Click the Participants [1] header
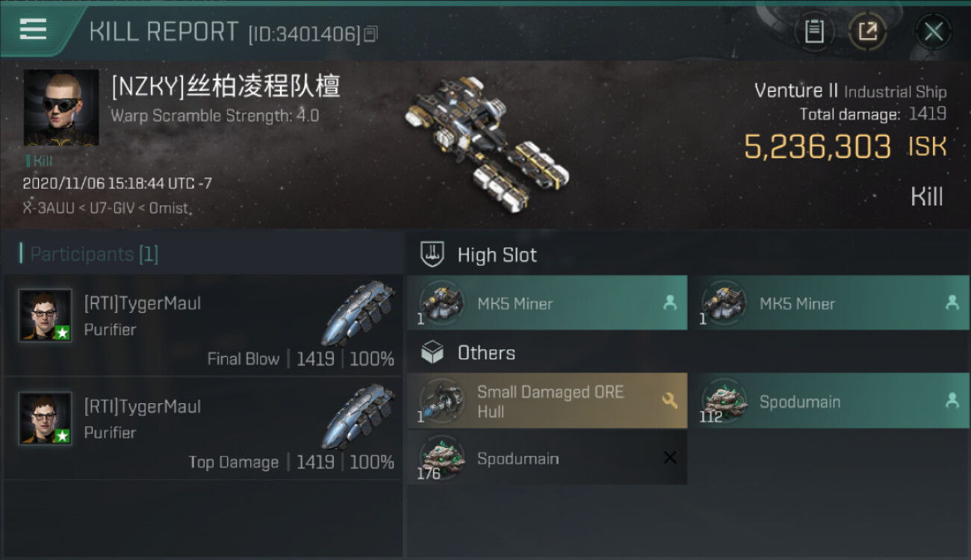The image size is (971, 560). click(90, 254)
